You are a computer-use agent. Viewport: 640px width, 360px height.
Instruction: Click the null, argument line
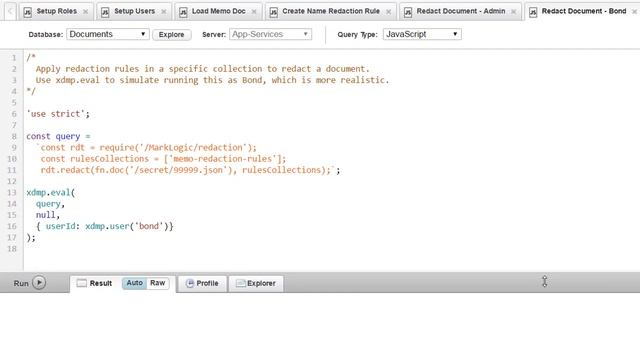(x=48, y=215)
